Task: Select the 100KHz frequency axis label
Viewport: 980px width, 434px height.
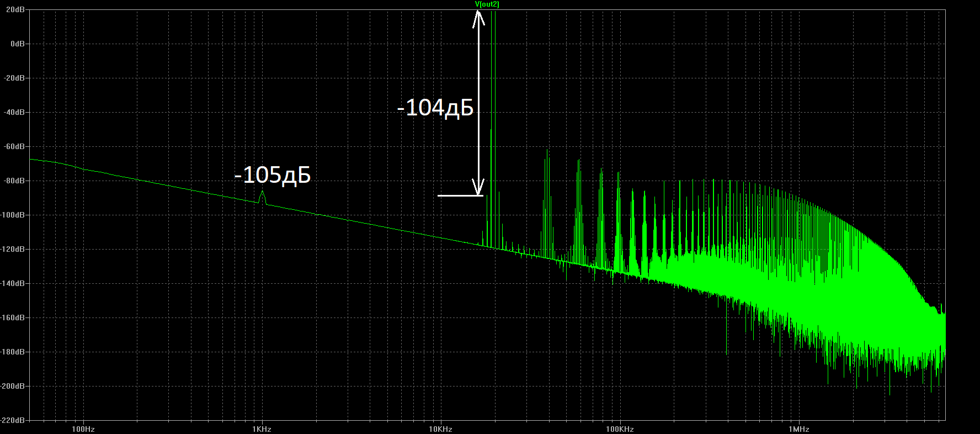Action: (x=620, y=429)
